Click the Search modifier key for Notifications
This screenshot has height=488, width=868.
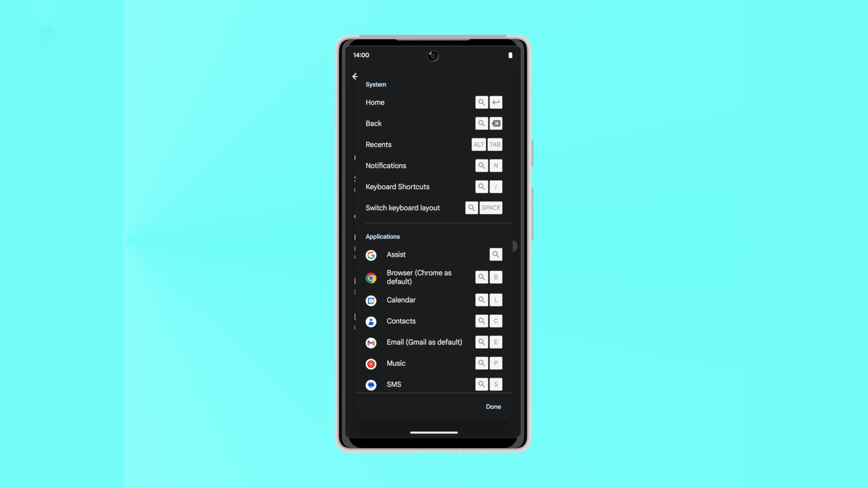tap(482, 166)
